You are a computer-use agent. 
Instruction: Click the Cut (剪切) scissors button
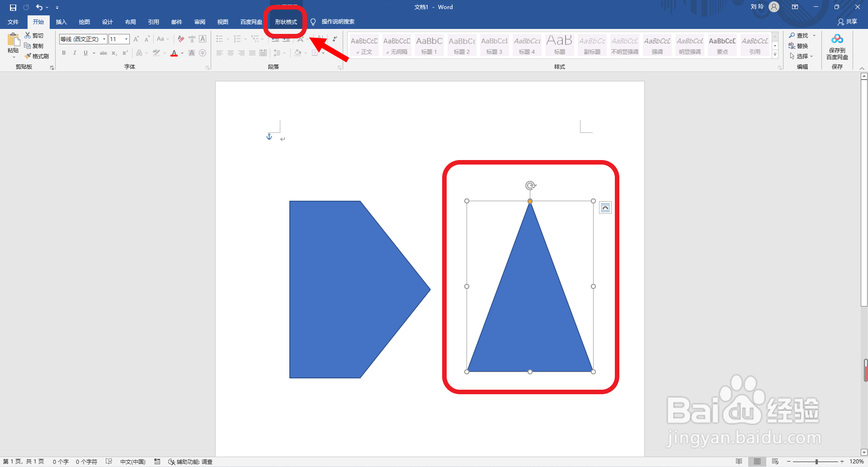(34, 35)
